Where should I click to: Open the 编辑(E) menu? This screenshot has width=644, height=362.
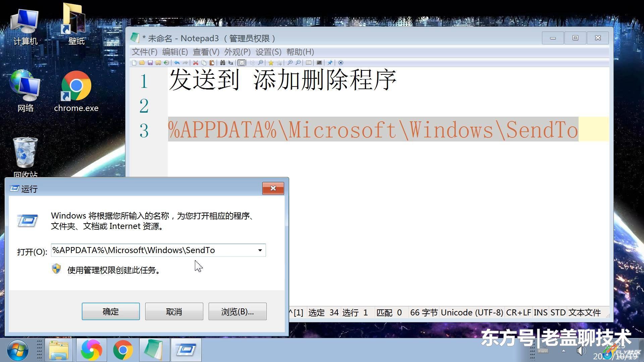175,52
